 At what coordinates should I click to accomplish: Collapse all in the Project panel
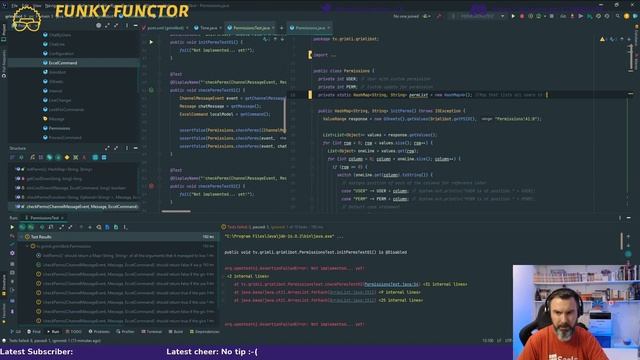(116, 25)
